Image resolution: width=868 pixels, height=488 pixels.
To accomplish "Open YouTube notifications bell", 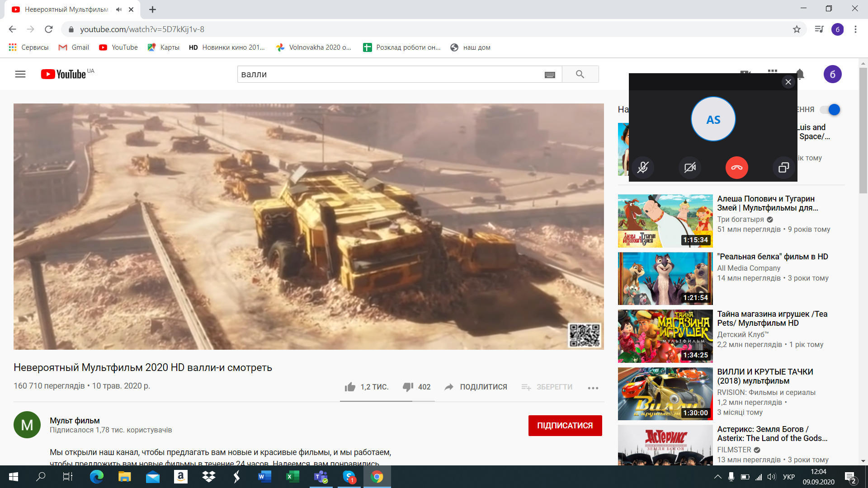I will 800,74.
